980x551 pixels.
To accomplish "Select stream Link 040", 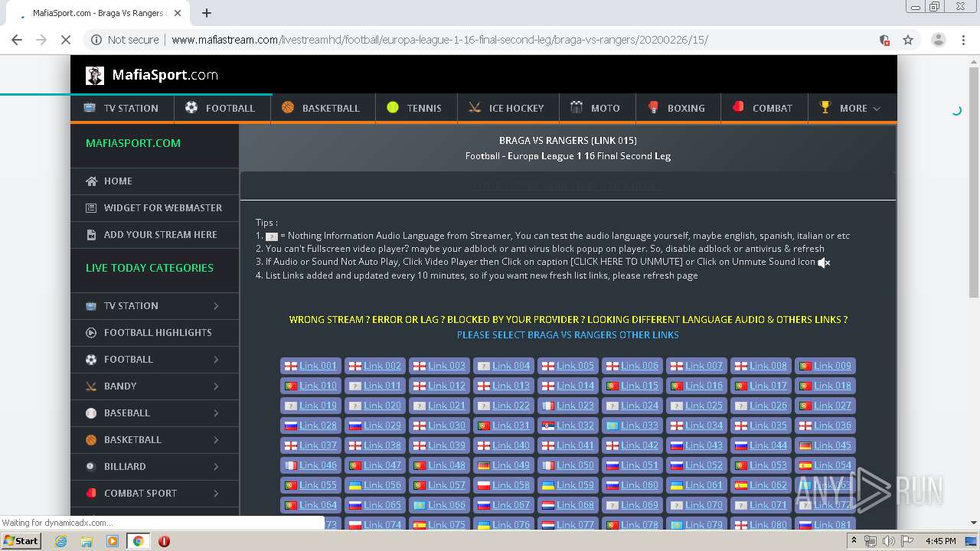I will click(x=503, y=445).
